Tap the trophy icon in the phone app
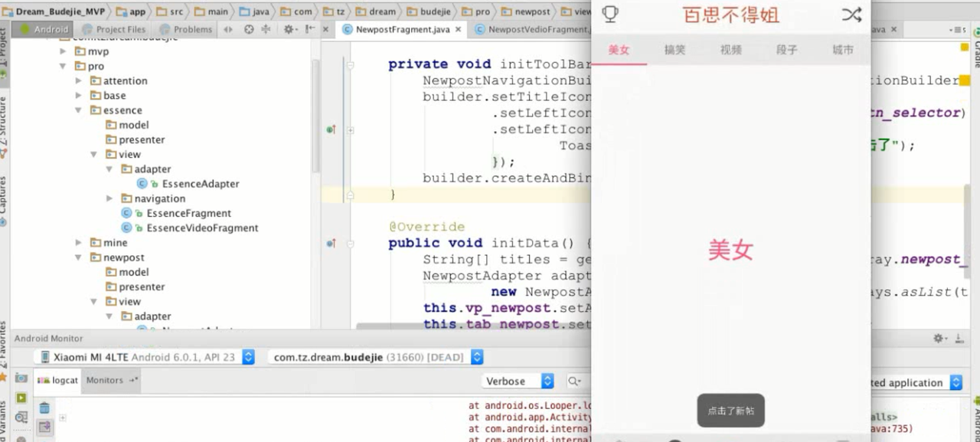 tap(610, 14)
